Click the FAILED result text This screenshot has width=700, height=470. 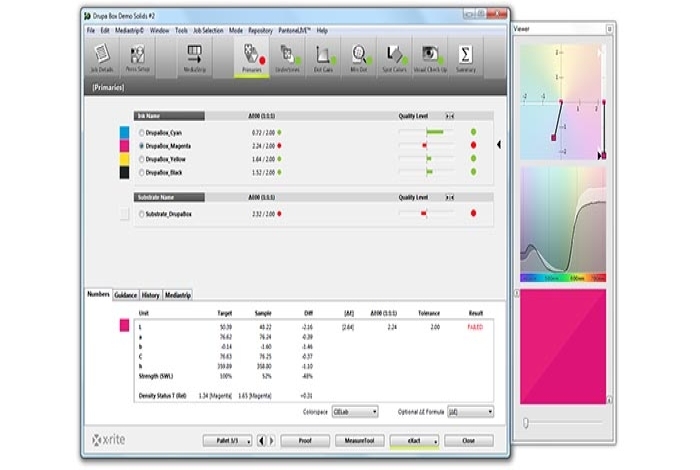pos(475,327)
